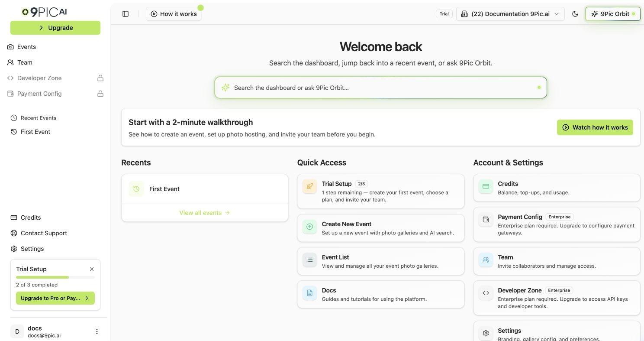Click the Trial Setup progress bar
644x341 pixels.
(x=55, y=277)
